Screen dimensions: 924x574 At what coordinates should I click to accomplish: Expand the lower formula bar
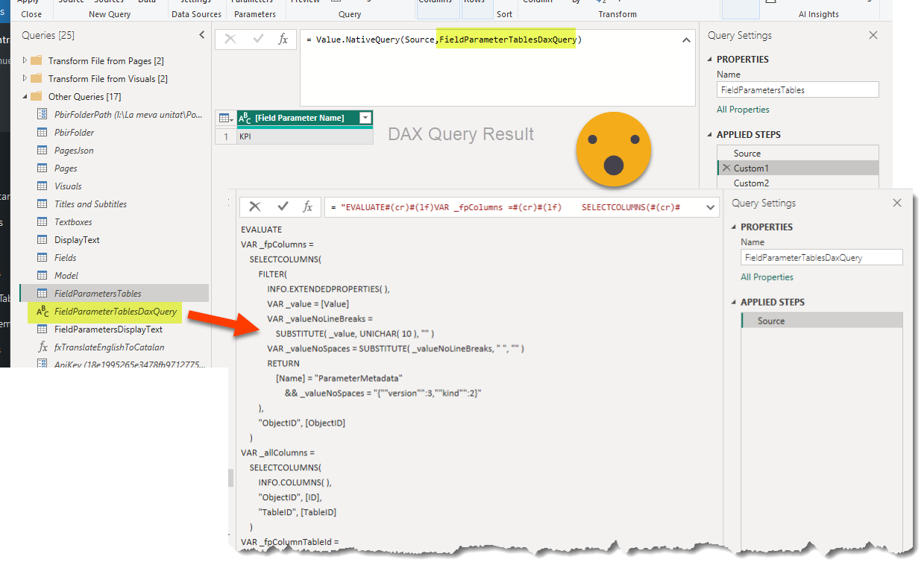(710, 207)
